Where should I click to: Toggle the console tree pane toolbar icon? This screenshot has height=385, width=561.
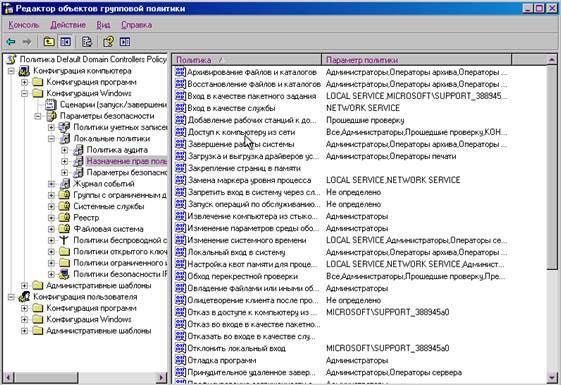point(65,42)
